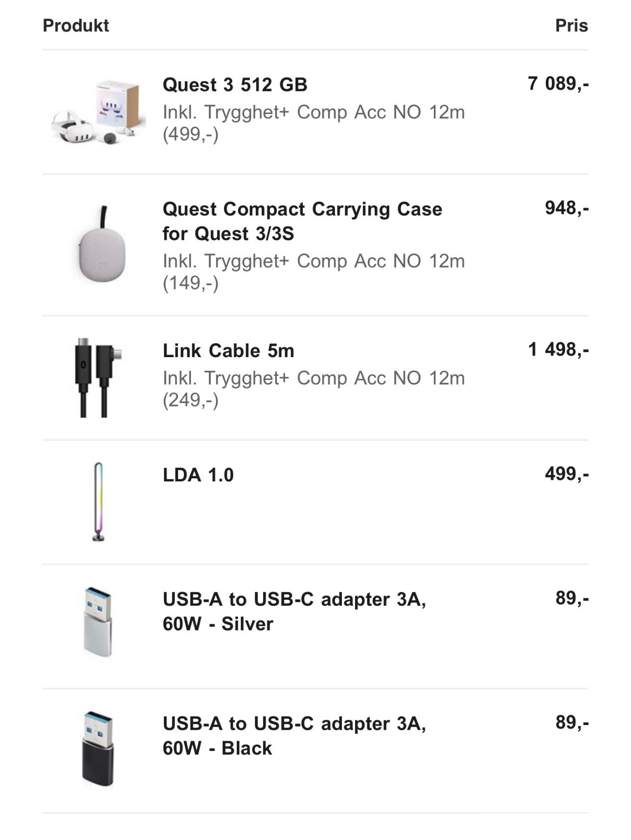631x840 pixels.
Task: Select USB-A to USB-C adapter Black title
Action: click(294, 736)
